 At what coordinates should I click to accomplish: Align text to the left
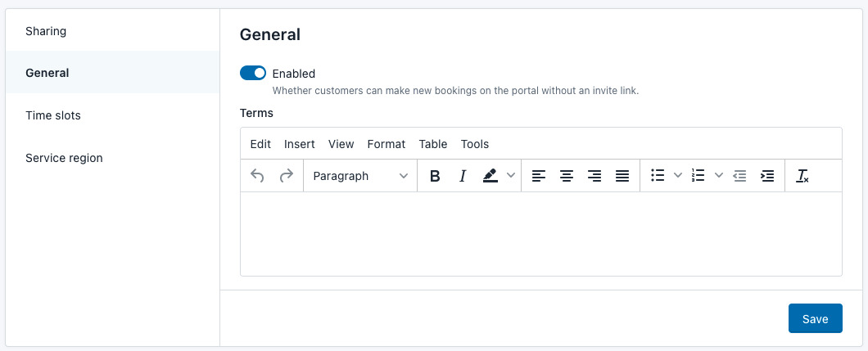(539, 176)
